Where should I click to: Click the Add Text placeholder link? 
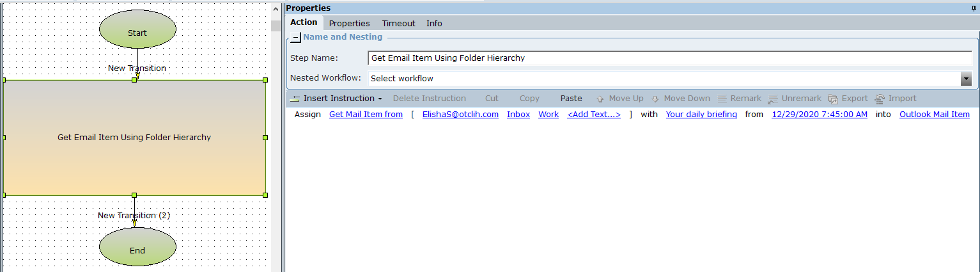[x=593, y=115]
